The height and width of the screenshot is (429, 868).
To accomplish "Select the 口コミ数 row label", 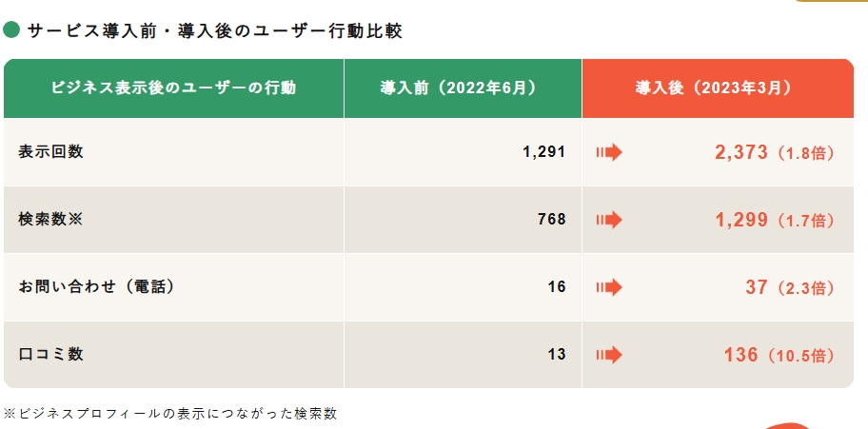I will coord(51,355).
